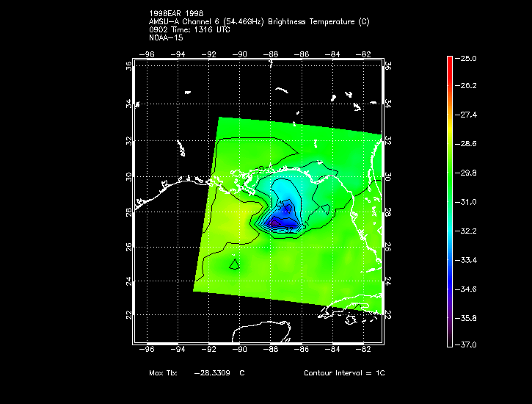This screenshot has width=532, height=404.
Task: Click the dark purple cold core on the map
Action: tap(274, 223)
